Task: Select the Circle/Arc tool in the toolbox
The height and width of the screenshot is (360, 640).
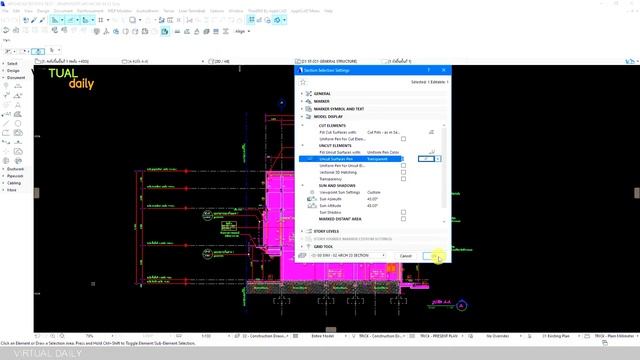Action: click(x=18, y=124)
